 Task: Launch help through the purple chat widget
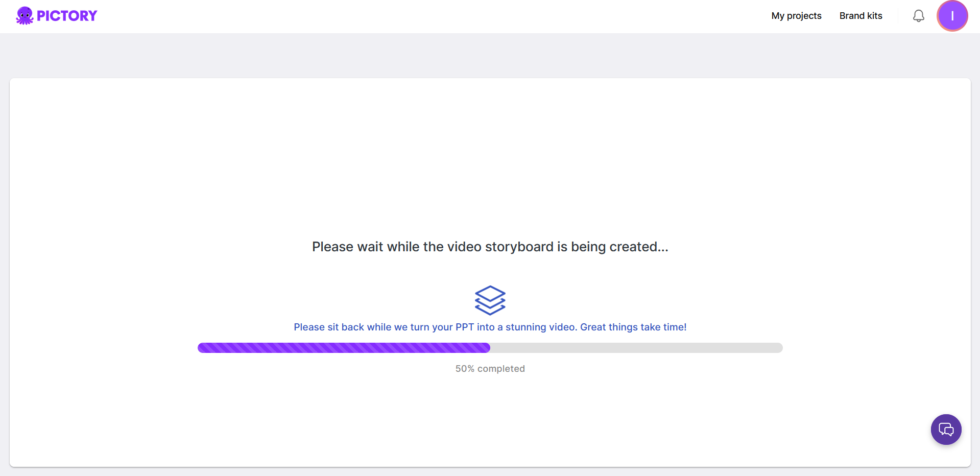[x=946, y=430]
